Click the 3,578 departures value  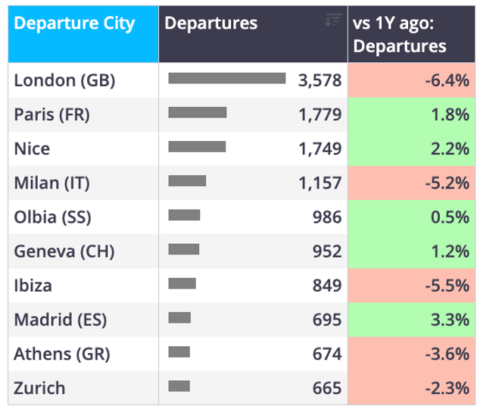point(320,80)
